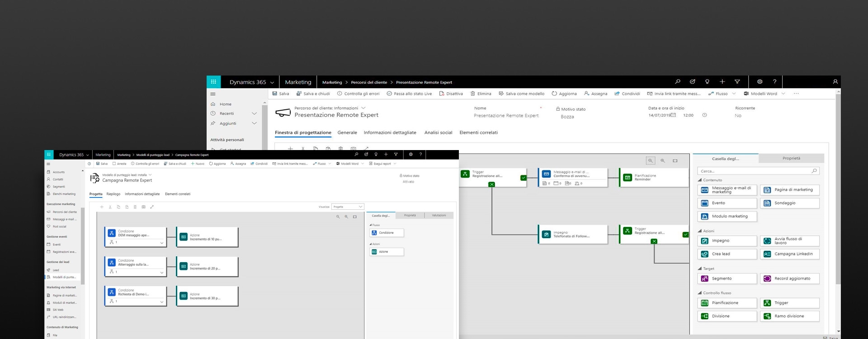Zoom in on customer journey canvas
This screenshot has height=339, width=868.
tap(663, 160)
